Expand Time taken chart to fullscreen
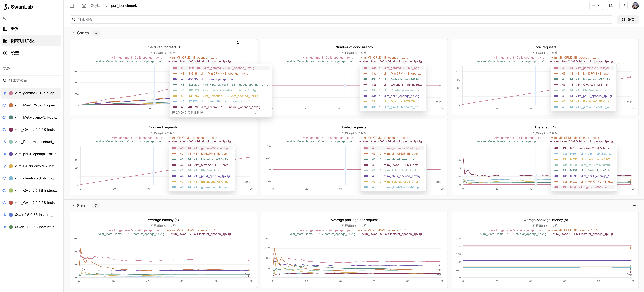The image size is (644, 292). click(x=245, y=43)
